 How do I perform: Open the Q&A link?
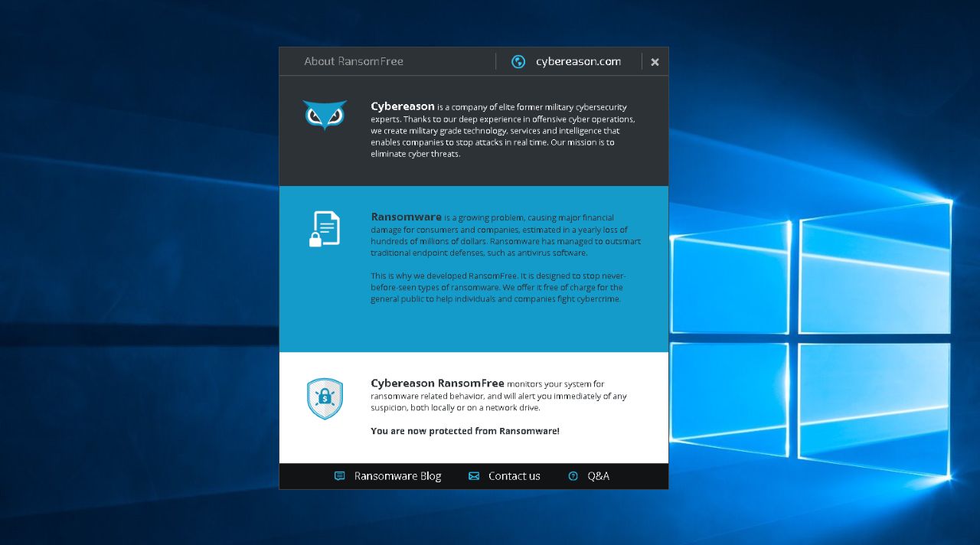point(598,476)
